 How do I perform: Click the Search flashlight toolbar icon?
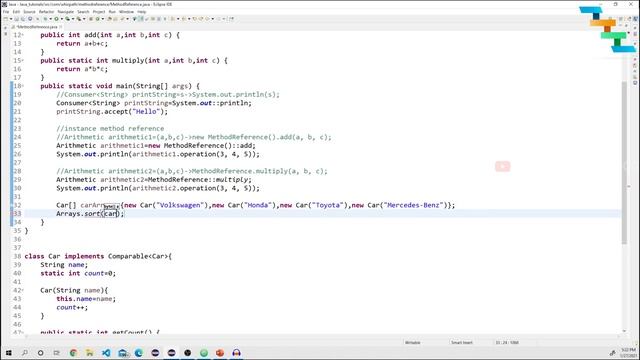[x=122, y=19]
